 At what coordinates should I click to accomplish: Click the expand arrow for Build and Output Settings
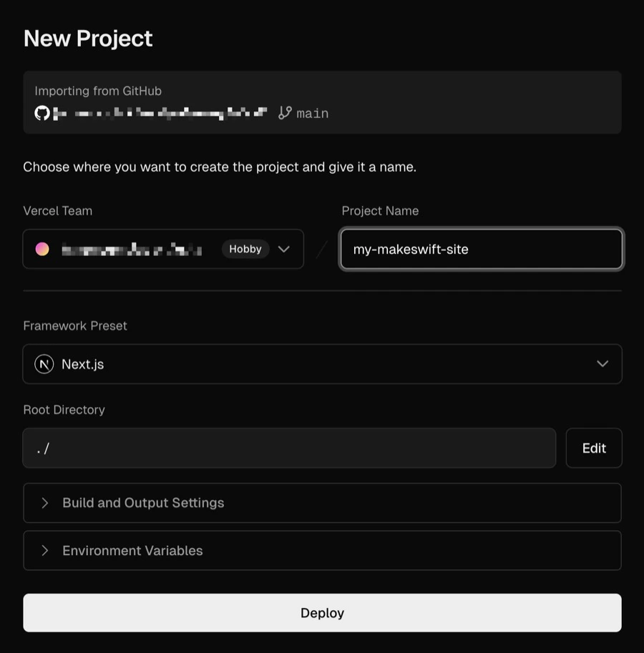[x=45, y=502]
